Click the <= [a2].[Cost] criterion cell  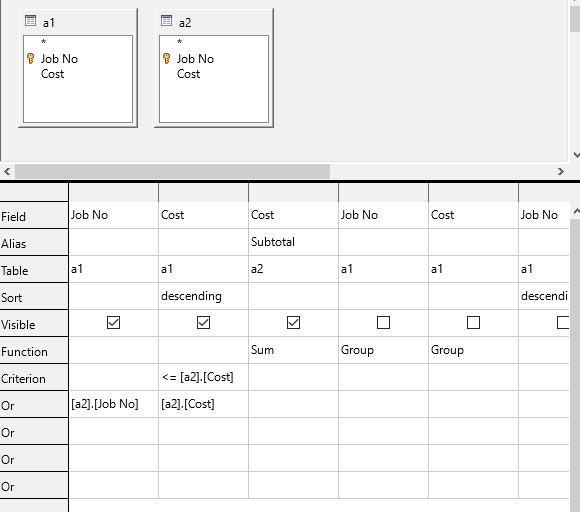coord(203,377)
